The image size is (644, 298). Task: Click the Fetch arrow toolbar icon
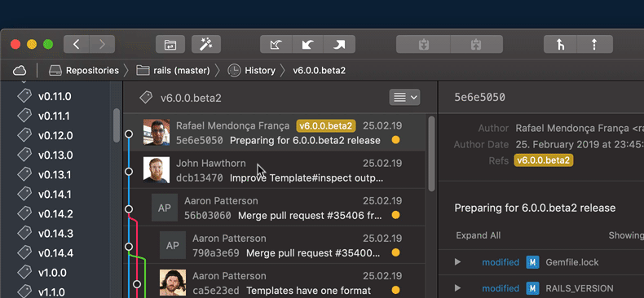click(276, 44)
